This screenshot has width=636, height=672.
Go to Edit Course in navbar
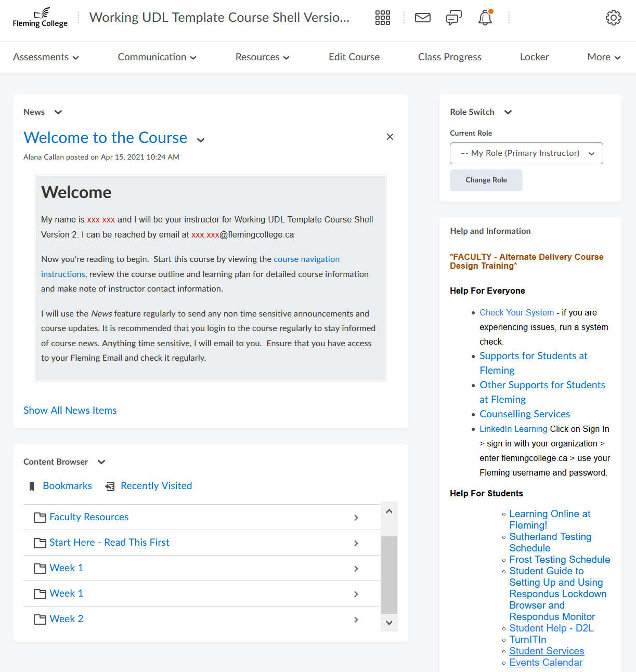(x=354, y=57)
